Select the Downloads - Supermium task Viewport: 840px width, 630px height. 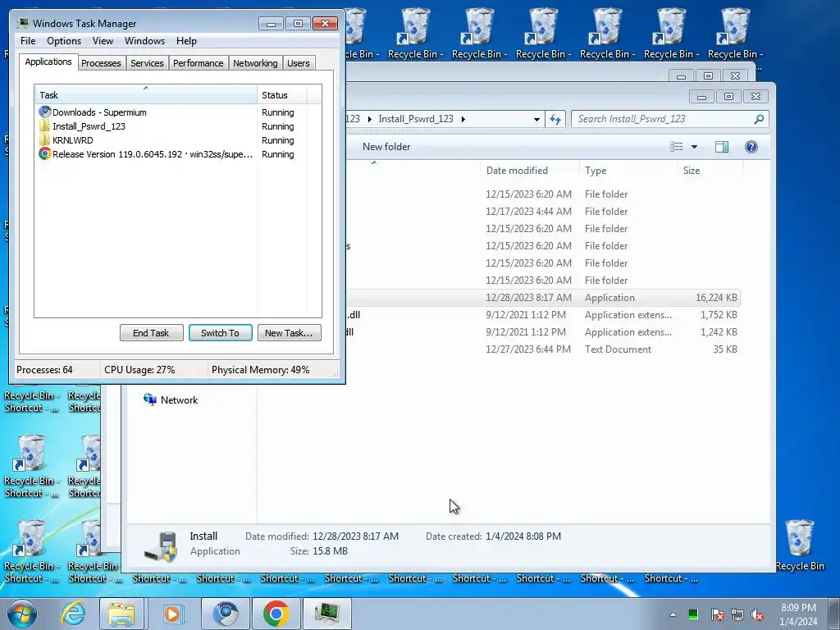166,112
